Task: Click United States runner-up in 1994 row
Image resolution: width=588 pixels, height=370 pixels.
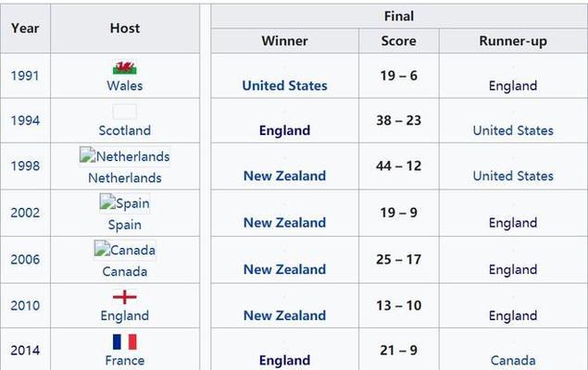Action: pyautogui.click(x=513, y=130)
